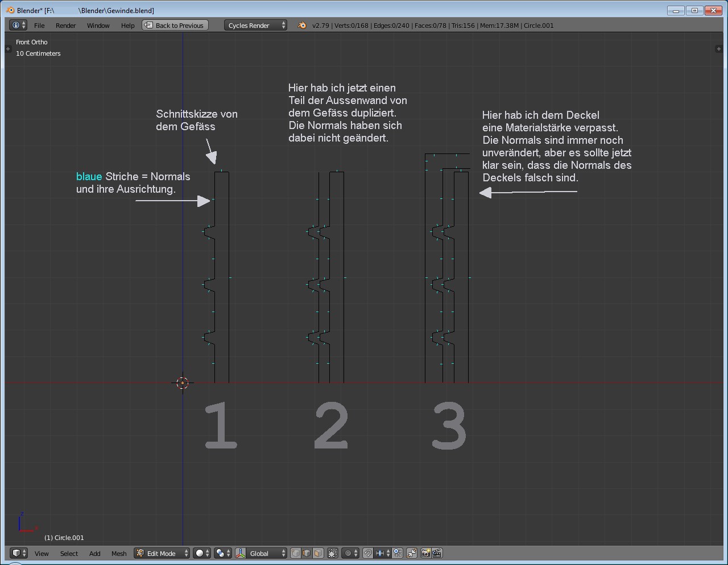
Task: Open the Window menu
Action: pyautogui.click(x=98, y=25)
